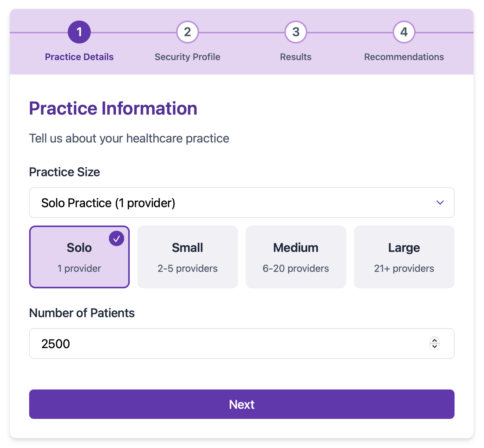Viewport: 484px width, 448px height.
Task: Click the Practice Details step label
Action: pos(79,56)
